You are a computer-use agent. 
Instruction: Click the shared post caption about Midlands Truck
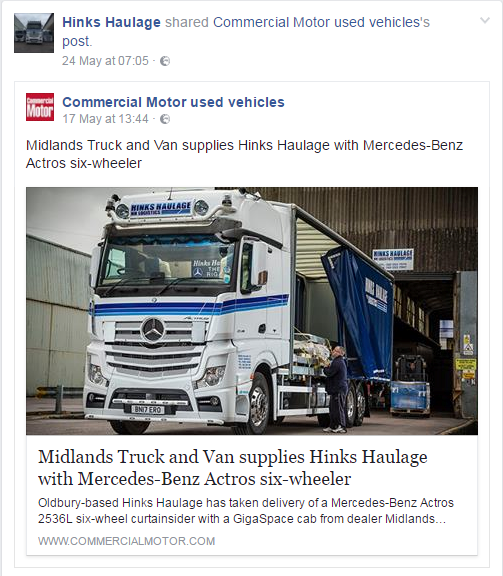244,154
